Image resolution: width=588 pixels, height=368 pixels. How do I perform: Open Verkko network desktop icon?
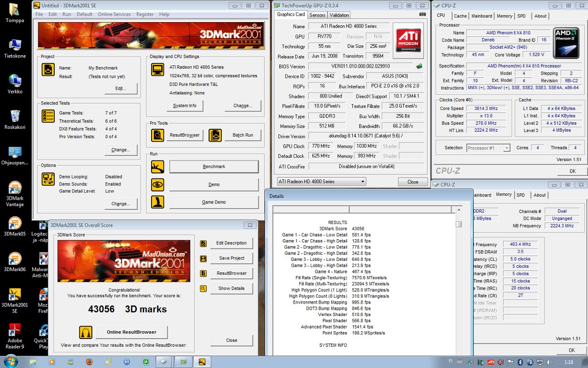(15, 84)
